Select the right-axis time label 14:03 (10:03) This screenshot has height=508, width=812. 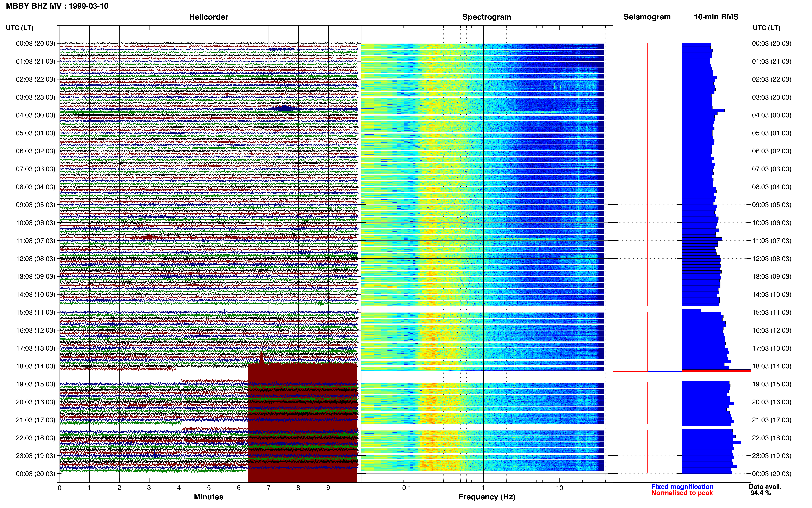pyautogui.click(x=772, y=295)
